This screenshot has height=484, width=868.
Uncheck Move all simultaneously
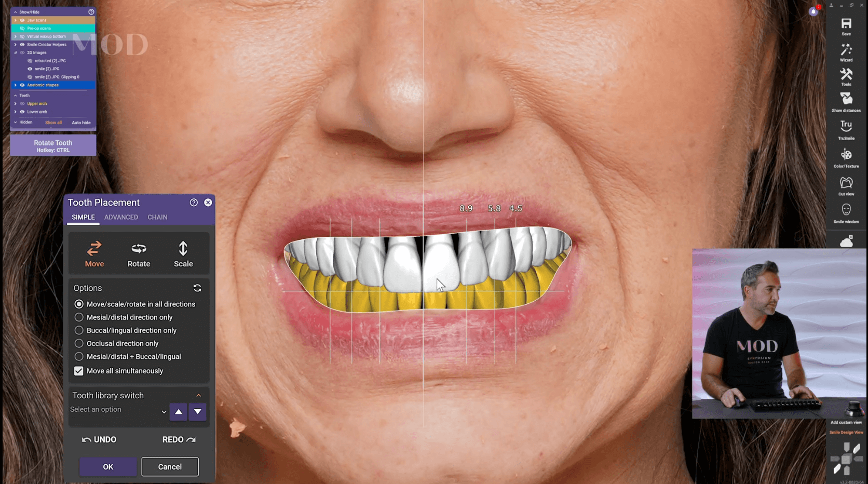[79, 371]
